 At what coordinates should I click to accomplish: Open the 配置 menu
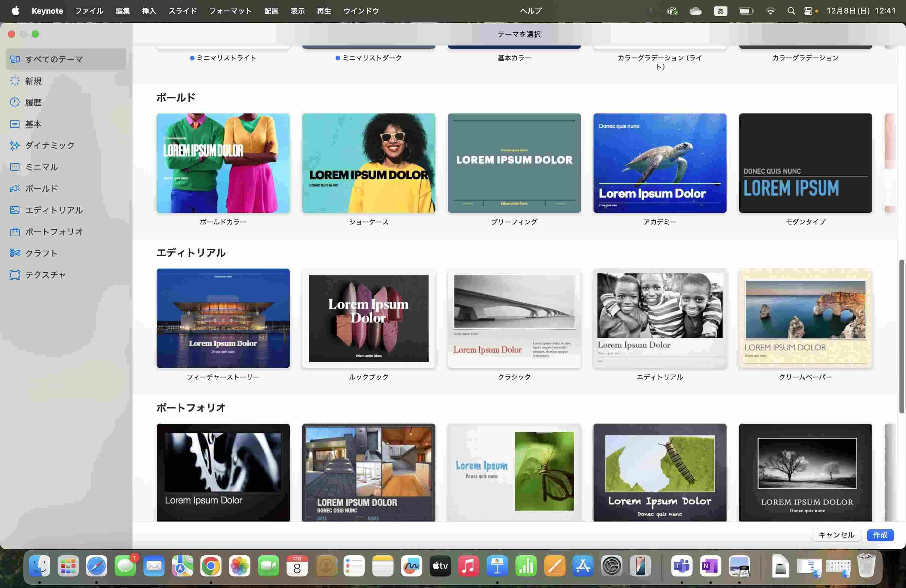271,11
